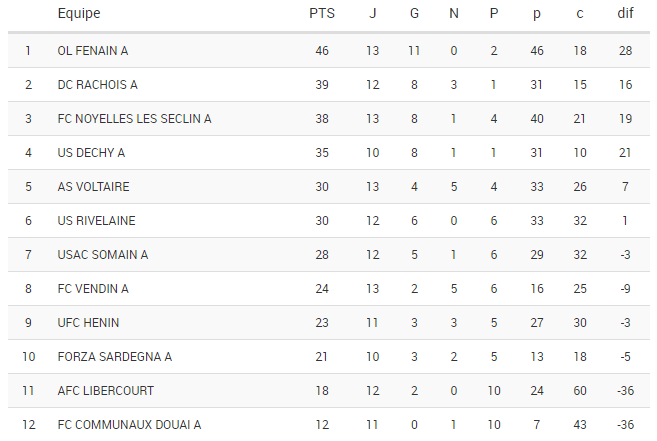Open FC NOYELLES LES SECLIN A team

(134, 119)
